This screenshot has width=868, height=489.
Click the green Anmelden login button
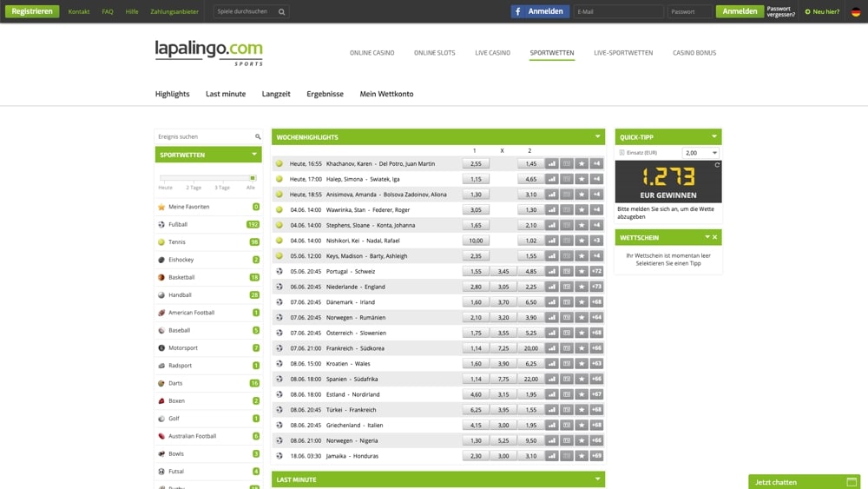pyautogui.click(x=740, y=11)
